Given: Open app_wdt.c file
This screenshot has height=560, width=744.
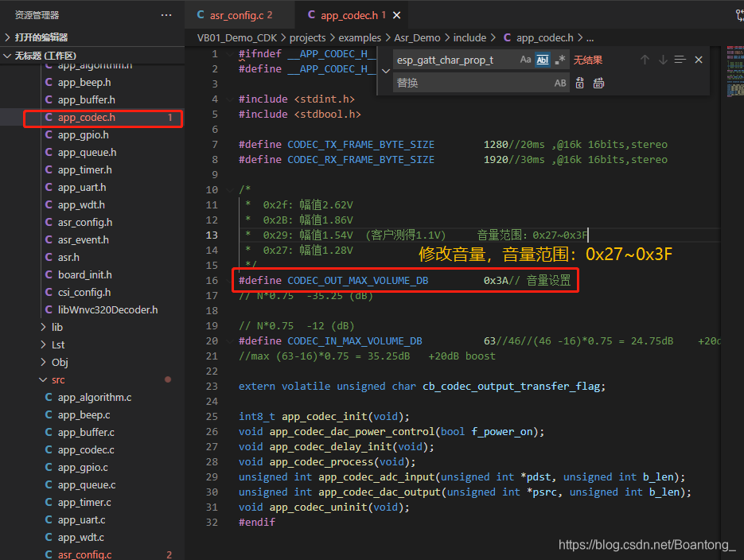Looking at the screenshot, I should pos(80,538).
